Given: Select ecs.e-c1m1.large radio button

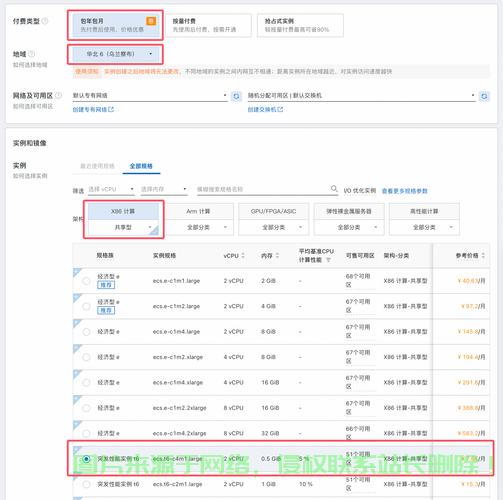Looking at the screenshot, I should [86, 281].
